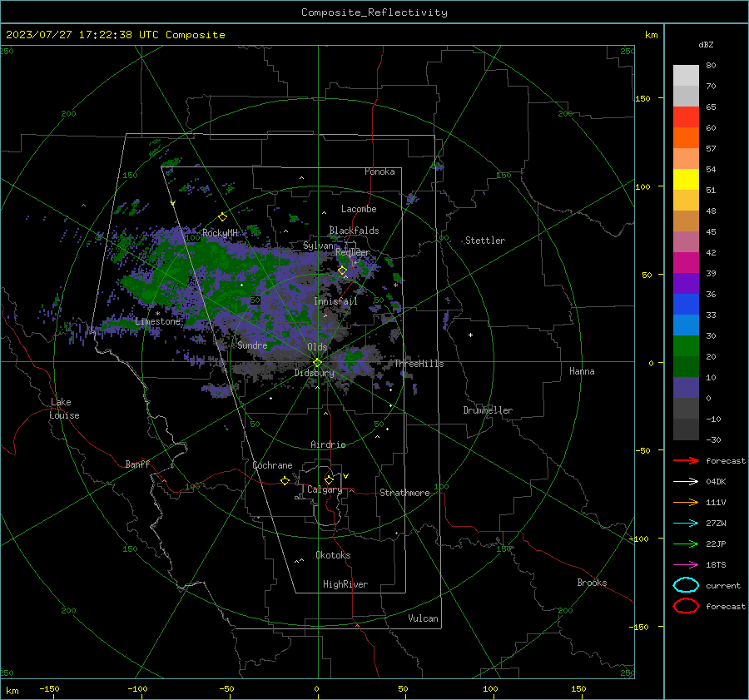Click the bright yellow 54-51 dBZ swatch

[686, 180]
